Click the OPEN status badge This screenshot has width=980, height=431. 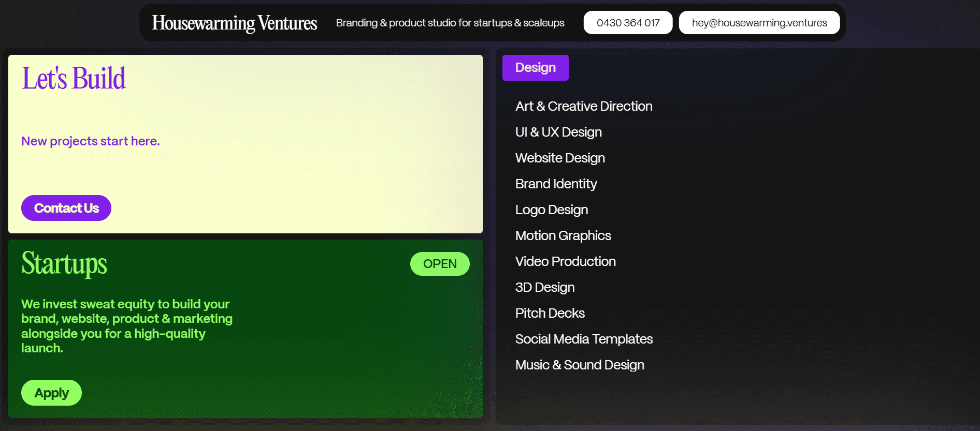(x=440, y=264)
